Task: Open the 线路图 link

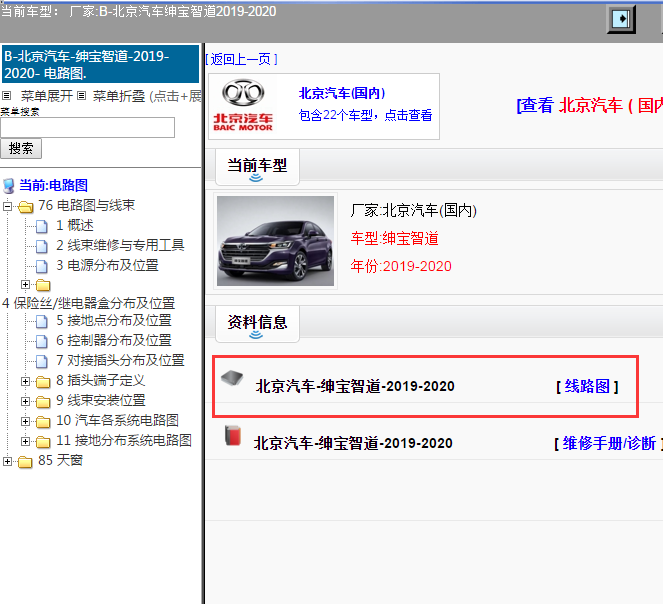Action: click(x=587, y=386)
